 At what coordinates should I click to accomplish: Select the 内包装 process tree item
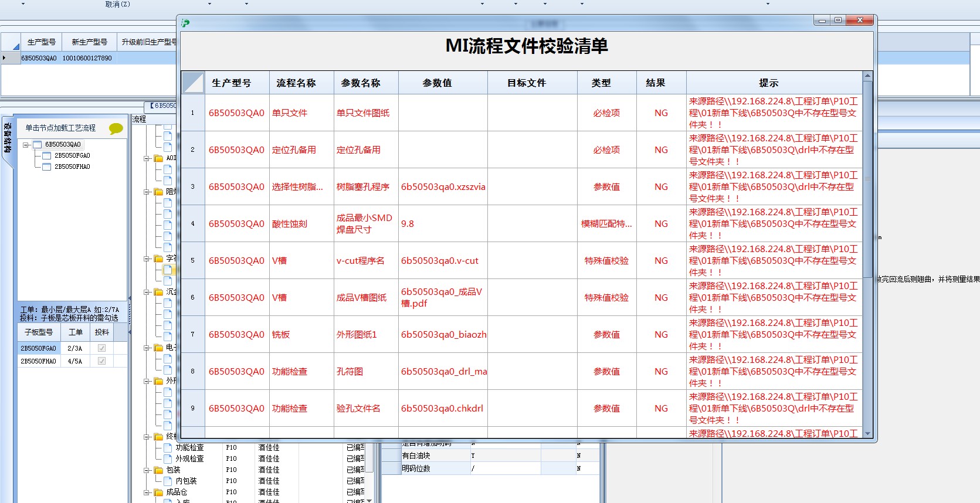[186, 481]
